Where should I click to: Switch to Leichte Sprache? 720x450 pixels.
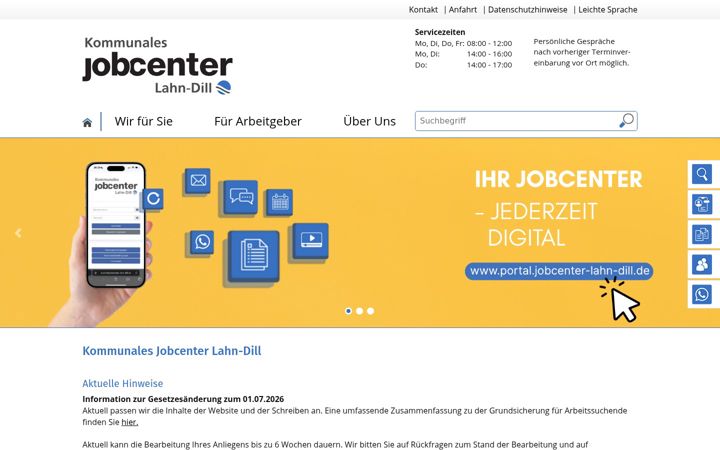coord(608,10)
